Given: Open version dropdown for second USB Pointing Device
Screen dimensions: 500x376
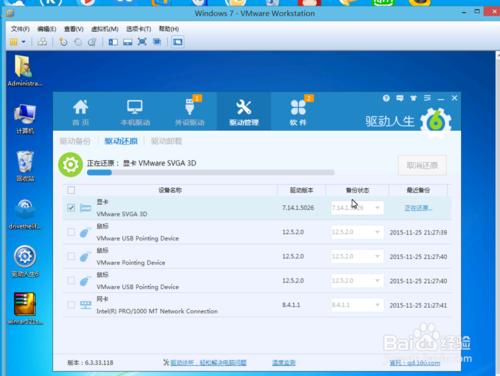Looking at the screenshot, I should 357,281.
